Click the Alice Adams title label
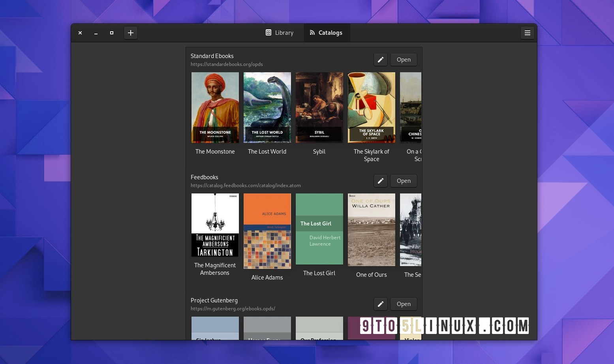The image size is (614, 364). 267,278
